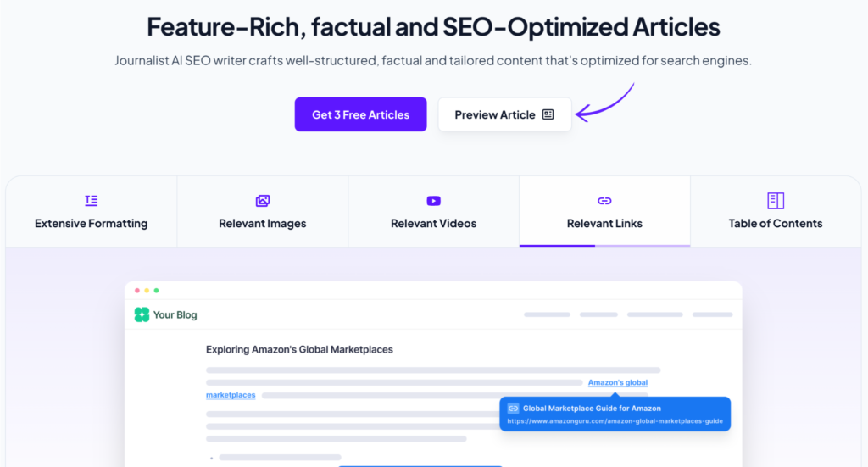This screenshot has width=868, height=467.
Task: Open the Preview Article button
Action: (504, 114)
